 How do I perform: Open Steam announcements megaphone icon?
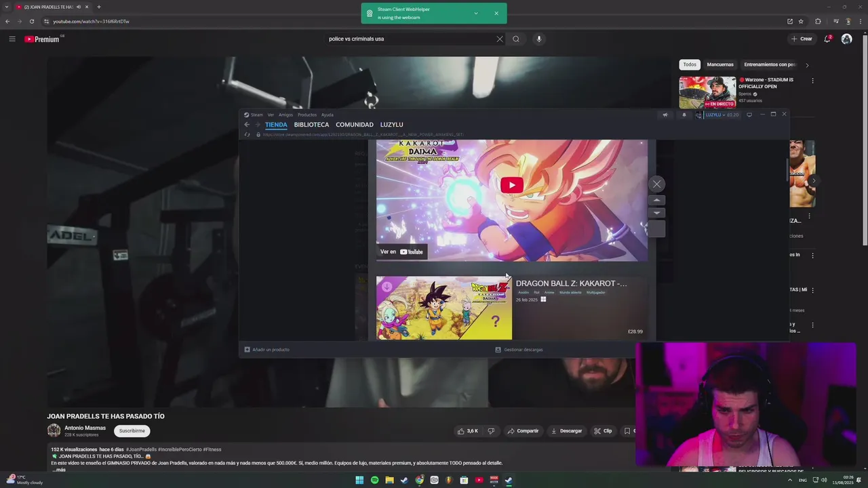point(665,115)
